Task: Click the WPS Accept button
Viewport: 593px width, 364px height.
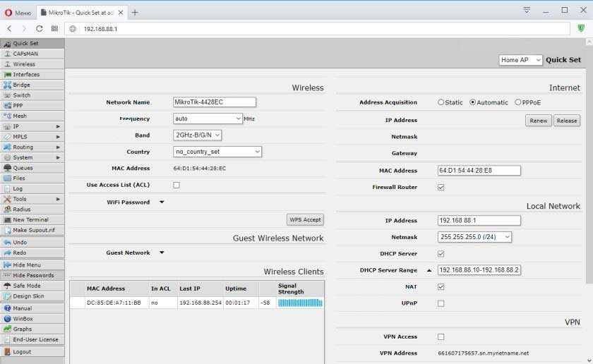Action: [x=305, y=219]
